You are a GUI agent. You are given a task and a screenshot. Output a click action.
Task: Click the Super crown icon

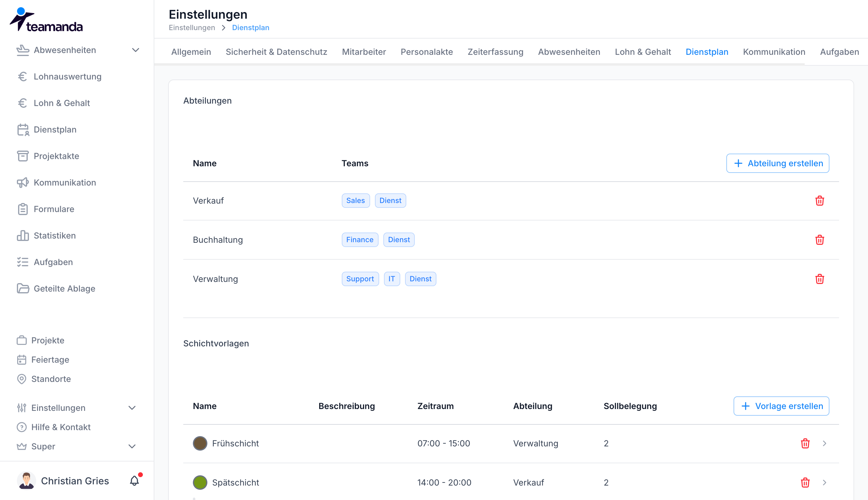[x=22, y=446]
